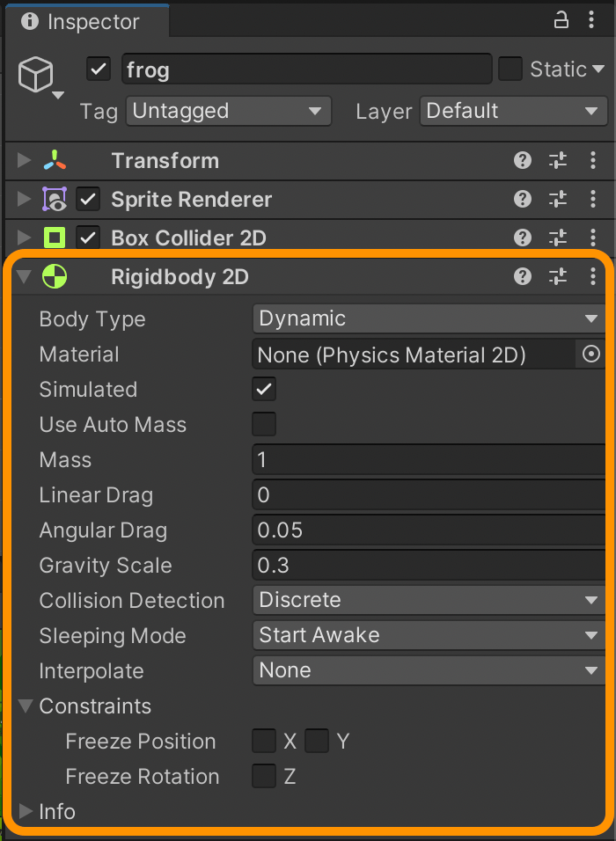
Task: Open the Rigidbody 2D three-dot options menu
Action: coord(593,276)
